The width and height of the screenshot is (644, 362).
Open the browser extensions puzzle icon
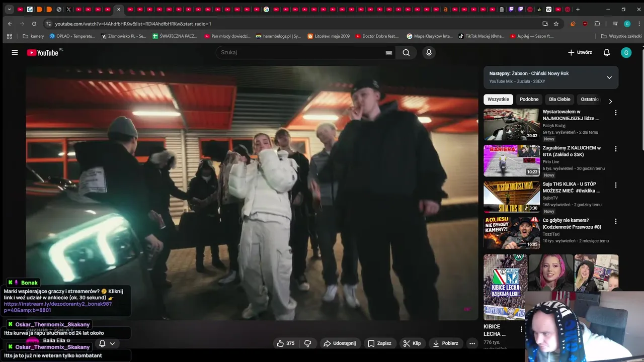(x=597, y=24)
